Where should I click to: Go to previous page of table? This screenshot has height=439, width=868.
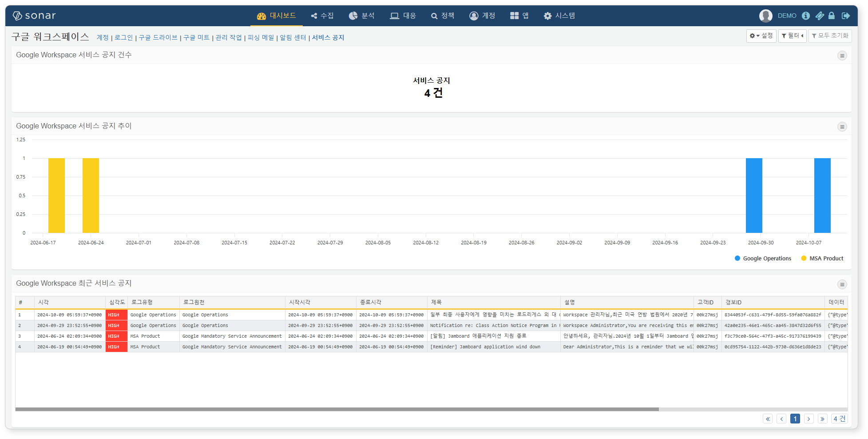pyautogui.click(x=781, y=419)
